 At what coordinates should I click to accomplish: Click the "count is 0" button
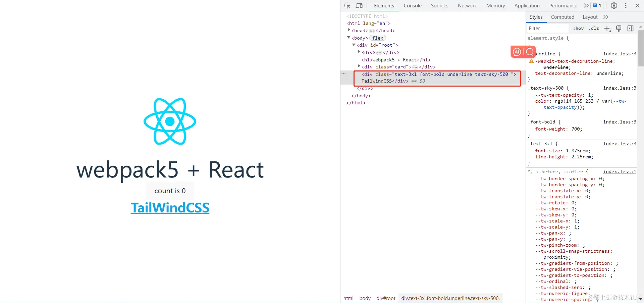[170, 191]
